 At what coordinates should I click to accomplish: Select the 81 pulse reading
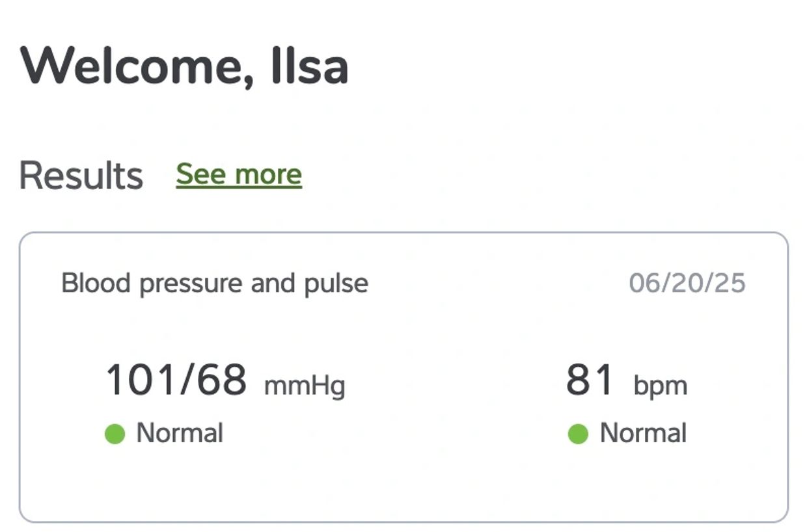click(x=590, y=380)
